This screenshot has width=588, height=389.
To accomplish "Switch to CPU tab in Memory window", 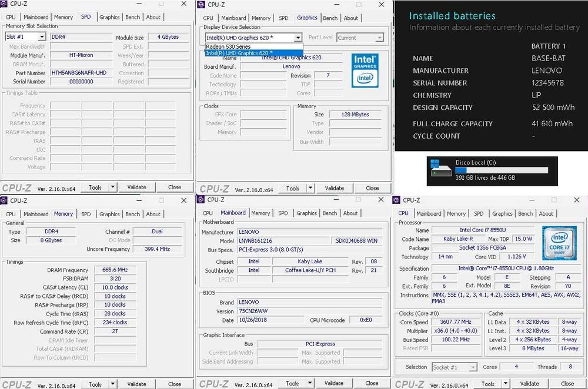I will [11, 214].
